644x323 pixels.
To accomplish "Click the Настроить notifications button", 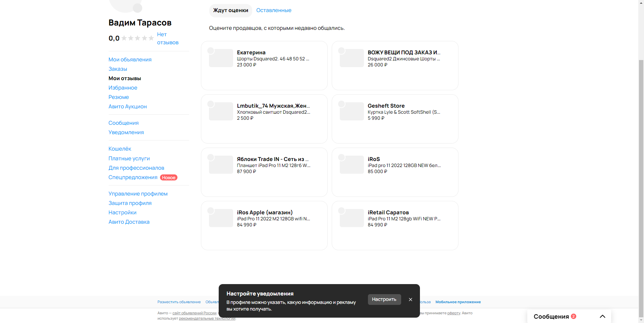I will 384,299.
